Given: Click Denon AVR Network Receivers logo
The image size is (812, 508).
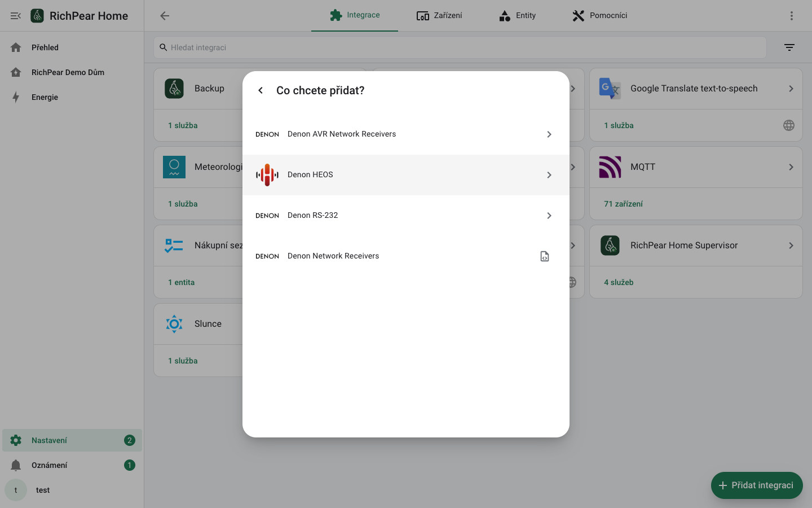Looking at the screenshot, I should pyautogui.click(x=267, y=134).
